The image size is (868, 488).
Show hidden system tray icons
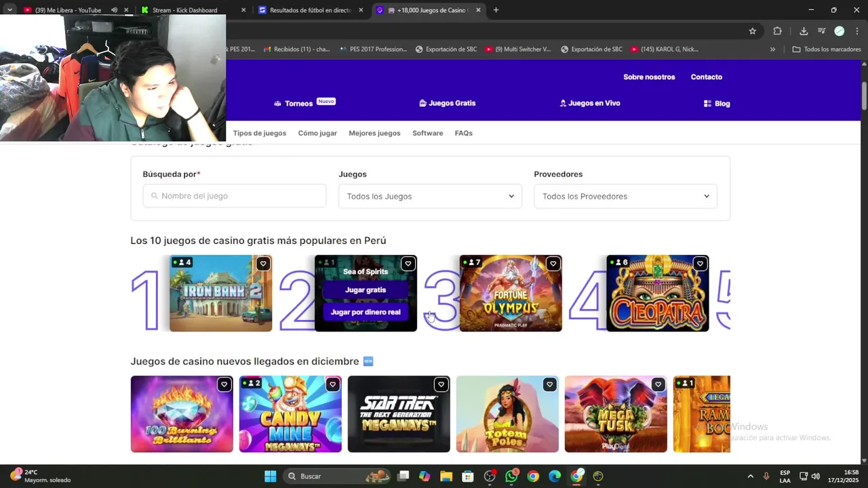750,476
